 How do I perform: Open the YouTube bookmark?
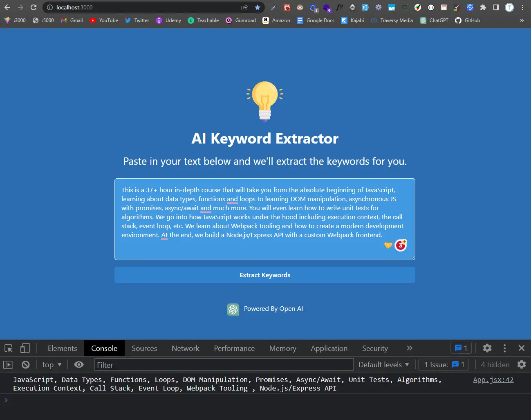[x=104, y=20]
